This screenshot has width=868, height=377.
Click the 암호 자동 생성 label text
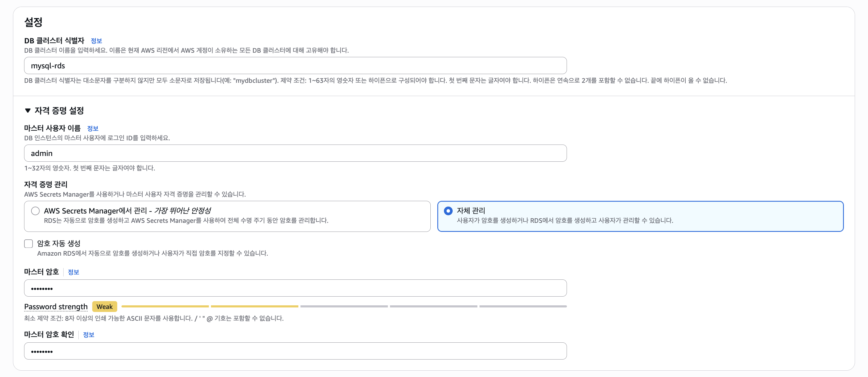click(x=59, y=243)
